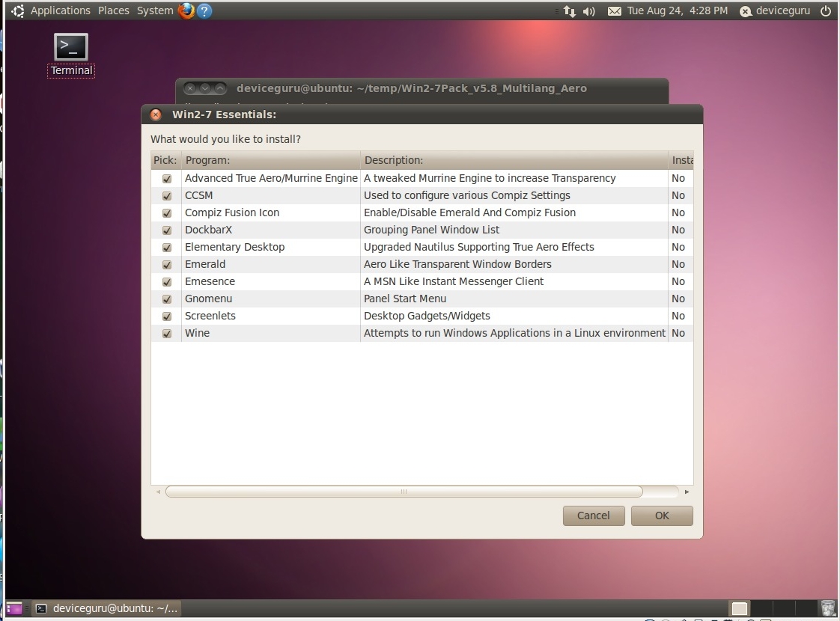This screenshot has width=840, height=621.
Task: Click the horizontal scrollbar handle
Action: [x=404, y=492]
